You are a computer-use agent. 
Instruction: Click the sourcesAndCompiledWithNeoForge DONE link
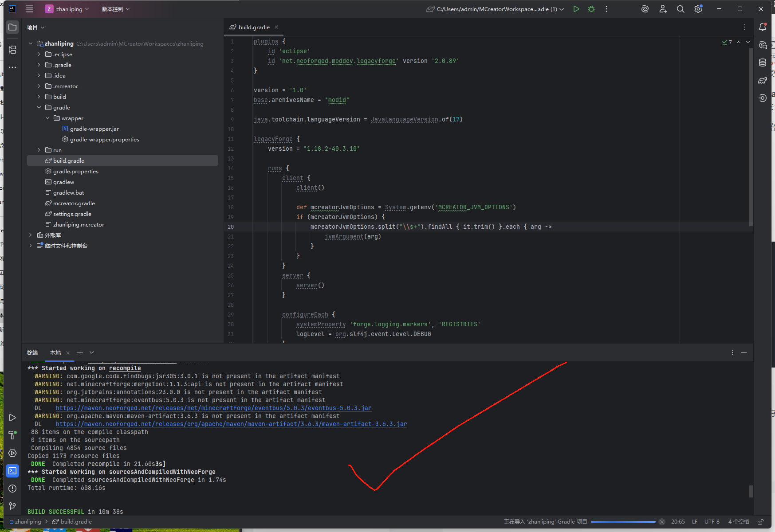(141, 480)
